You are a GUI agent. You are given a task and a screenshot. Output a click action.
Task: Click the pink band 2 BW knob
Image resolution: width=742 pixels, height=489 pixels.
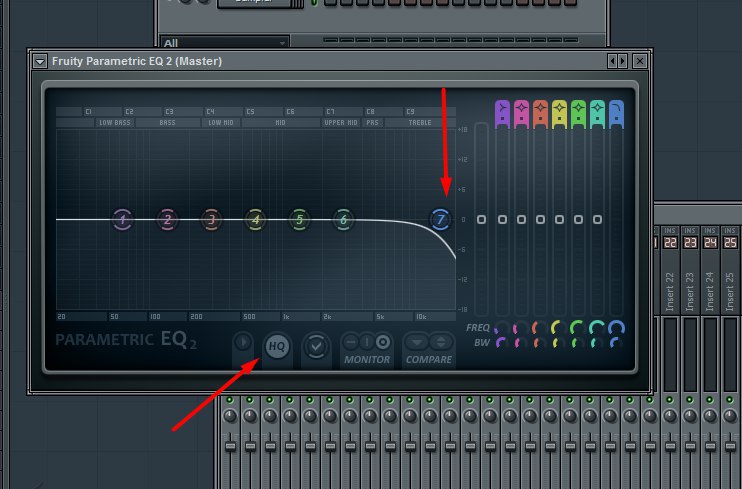pyautogui.click(x=521, y=343)
